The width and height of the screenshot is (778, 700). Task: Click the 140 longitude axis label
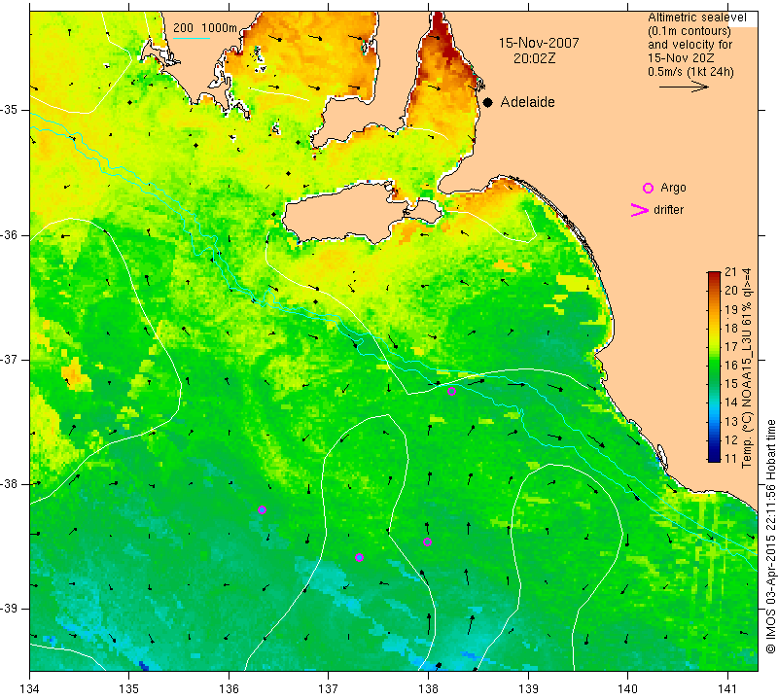627,689
